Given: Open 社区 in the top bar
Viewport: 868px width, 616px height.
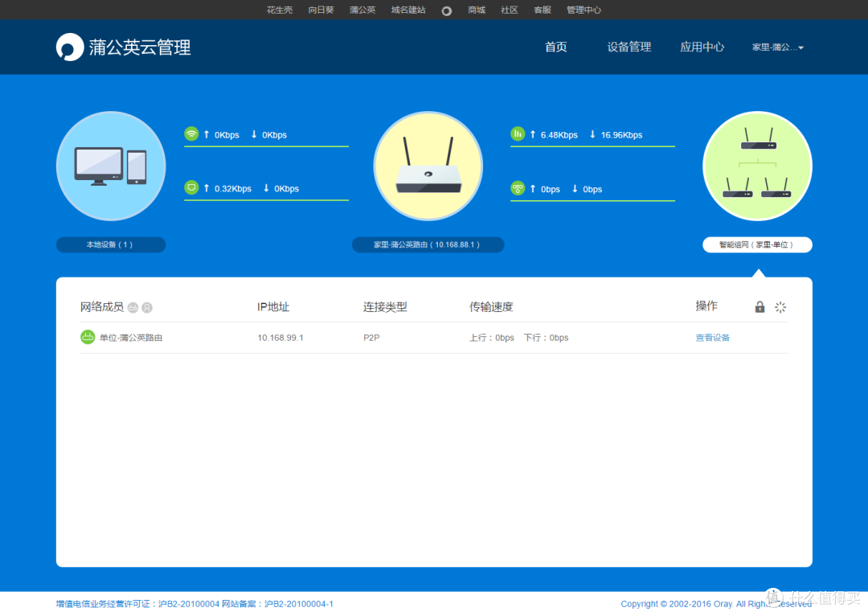Looking at the screenshot, I should 510,10.
